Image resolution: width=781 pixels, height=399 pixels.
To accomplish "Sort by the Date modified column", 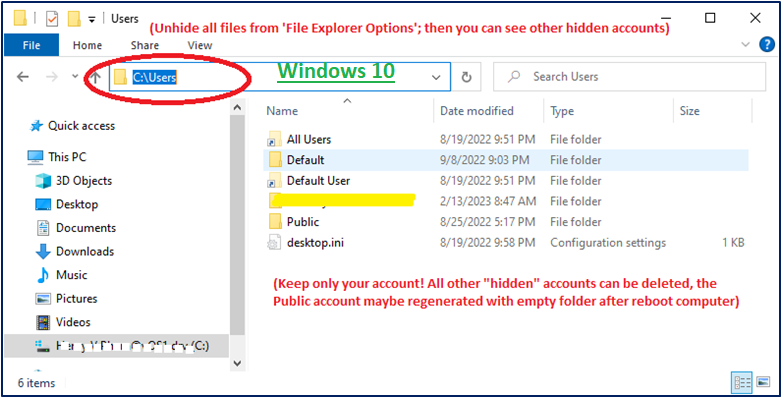I will tap(477, 111).
